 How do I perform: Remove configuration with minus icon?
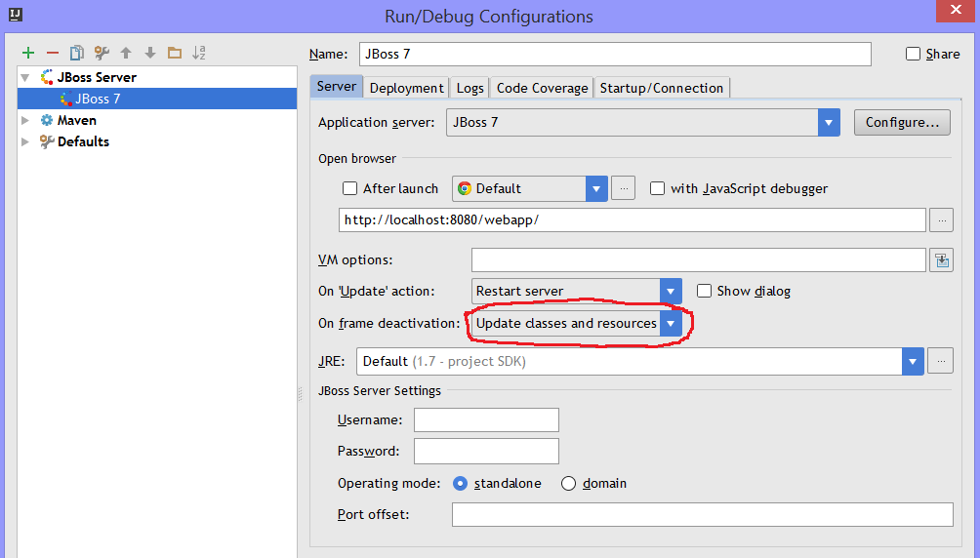(53, 53)
